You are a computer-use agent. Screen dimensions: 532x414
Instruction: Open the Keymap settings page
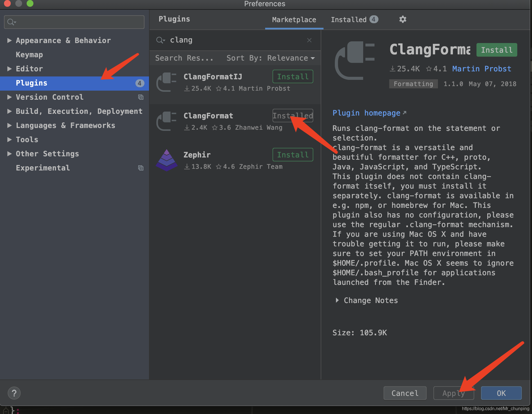click(29, 55)
